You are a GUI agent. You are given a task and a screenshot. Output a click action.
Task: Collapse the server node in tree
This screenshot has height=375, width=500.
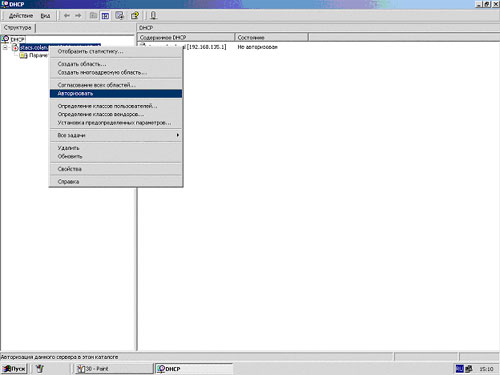[x=5, y=48]
